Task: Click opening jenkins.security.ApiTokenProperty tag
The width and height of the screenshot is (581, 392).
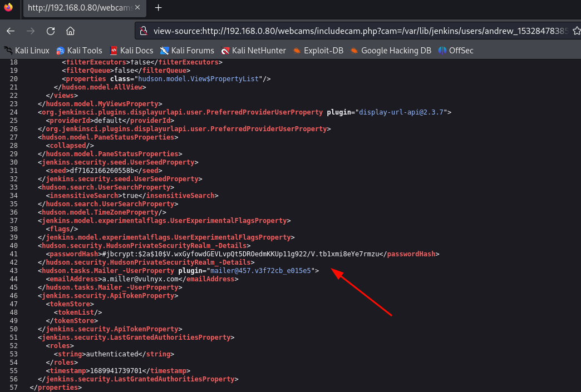Action: click(108, 295)
